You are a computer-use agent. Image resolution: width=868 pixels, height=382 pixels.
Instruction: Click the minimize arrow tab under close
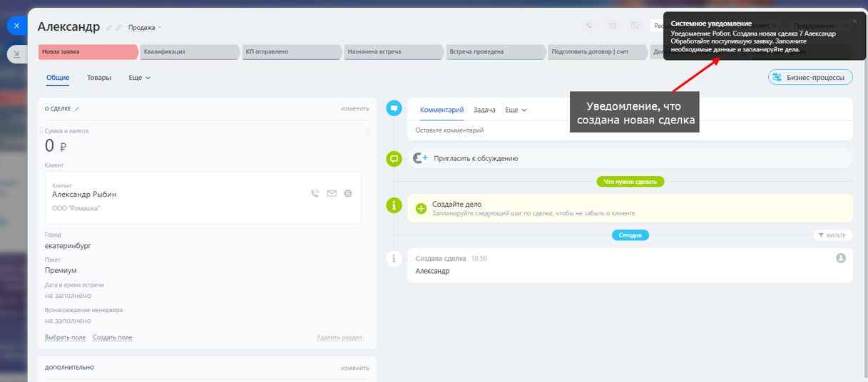pyautogui.click(x=16, y=53)
